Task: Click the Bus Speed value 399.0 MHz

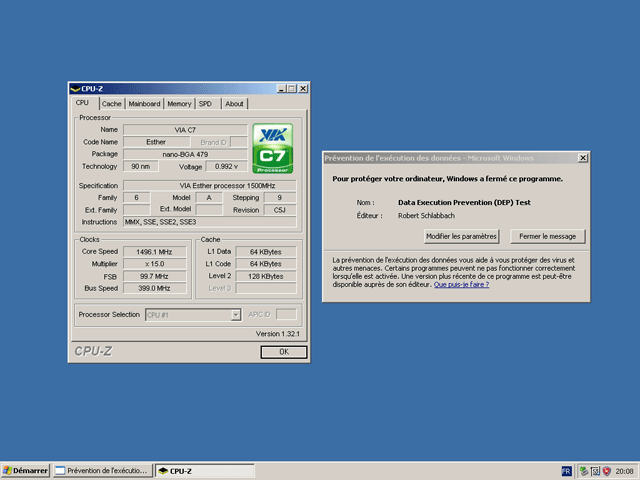Action: [x=155, y=288]
